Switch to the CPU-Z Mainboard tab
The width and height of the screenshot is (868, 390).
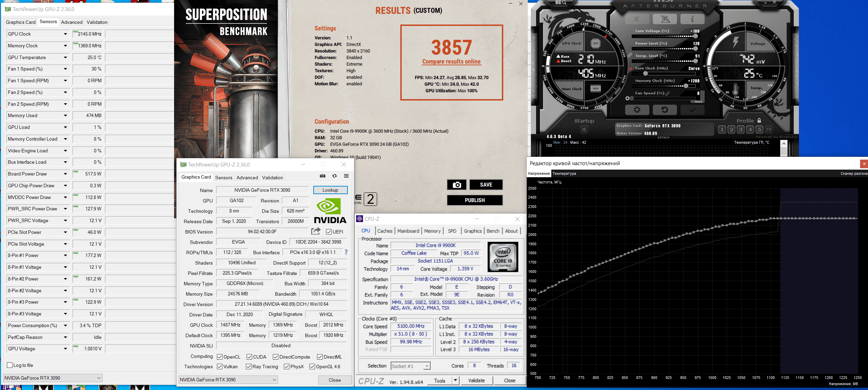pyautogui.click(x=408, y=231)
